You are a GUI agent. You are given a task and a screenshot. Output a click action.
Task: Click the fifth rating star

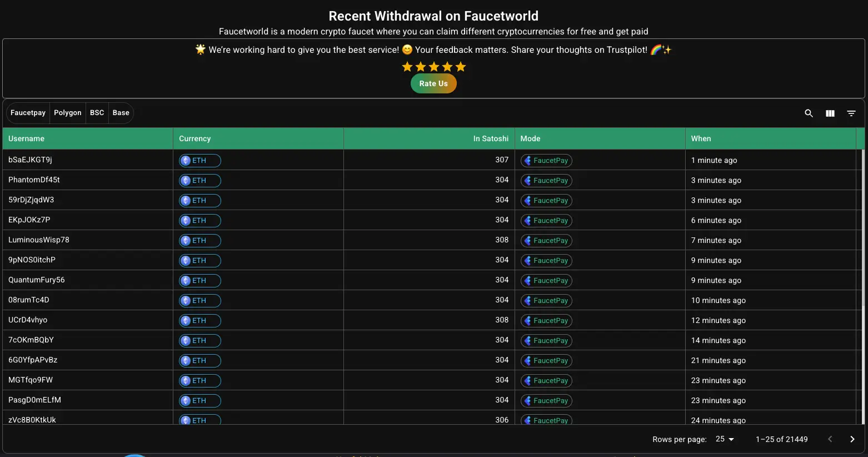(x=461, y=67)
